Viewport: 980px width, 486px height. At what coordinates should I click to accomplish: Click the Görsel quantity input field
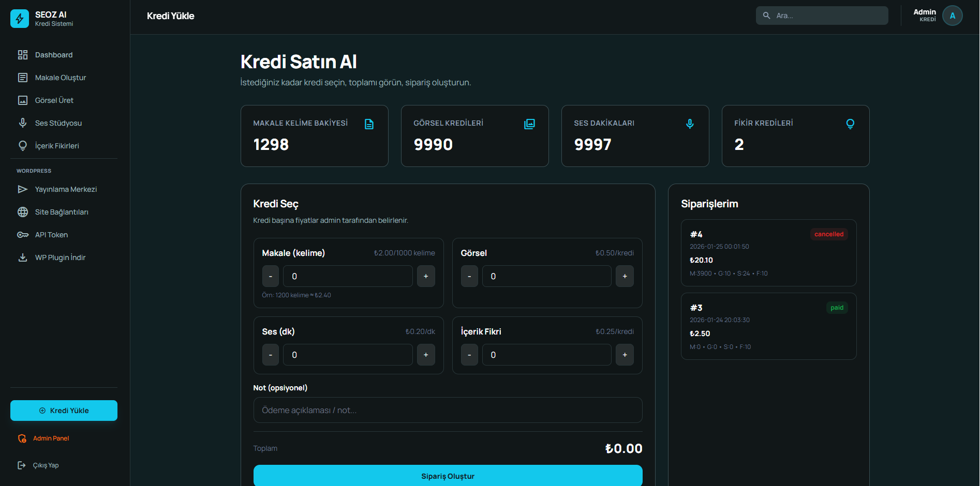[546, 276]
